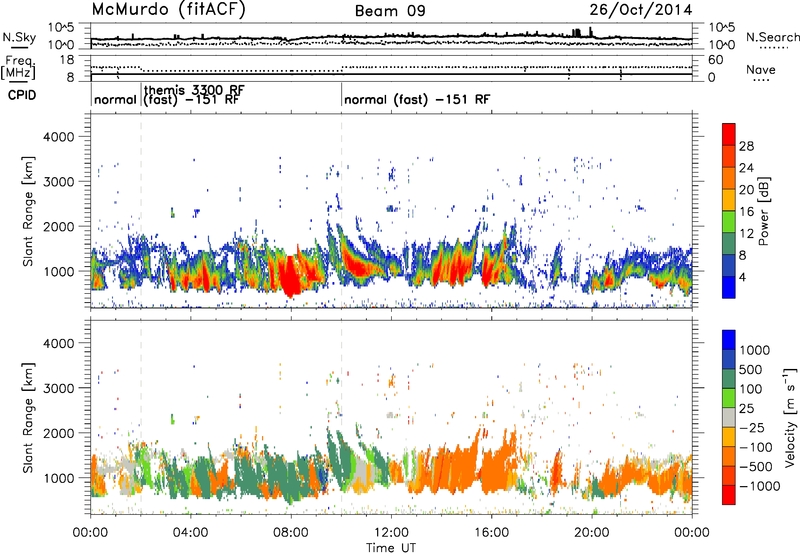The height and width of the screenshot is (554, 800).
Task: Click the intense red power burst near 08:00
Action: tap(290, 278)
